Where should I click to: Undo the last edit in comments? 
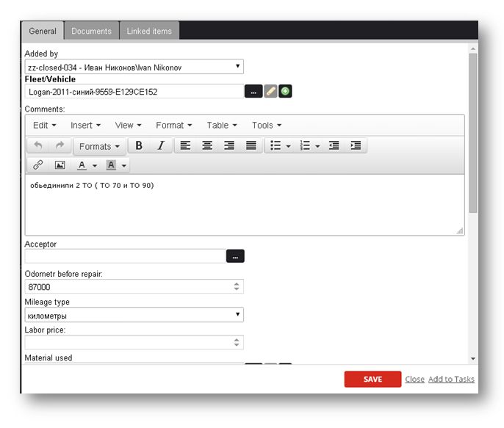coord(38,146)
